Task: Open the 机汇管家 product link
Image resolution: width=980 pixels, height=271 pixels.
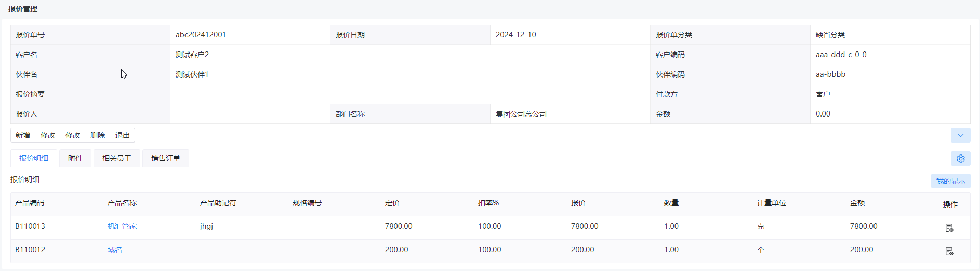Action: pyautogui.click(x=122, y=226)
